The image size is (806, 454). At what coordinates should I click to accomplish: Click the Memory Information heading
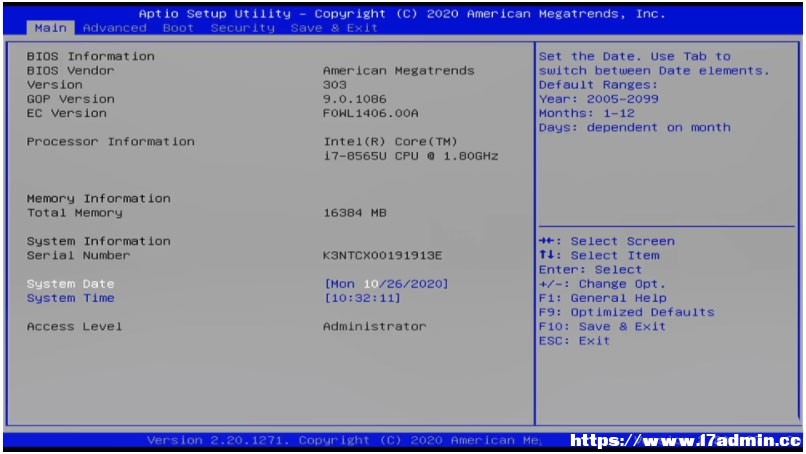(x=99, y=198)
